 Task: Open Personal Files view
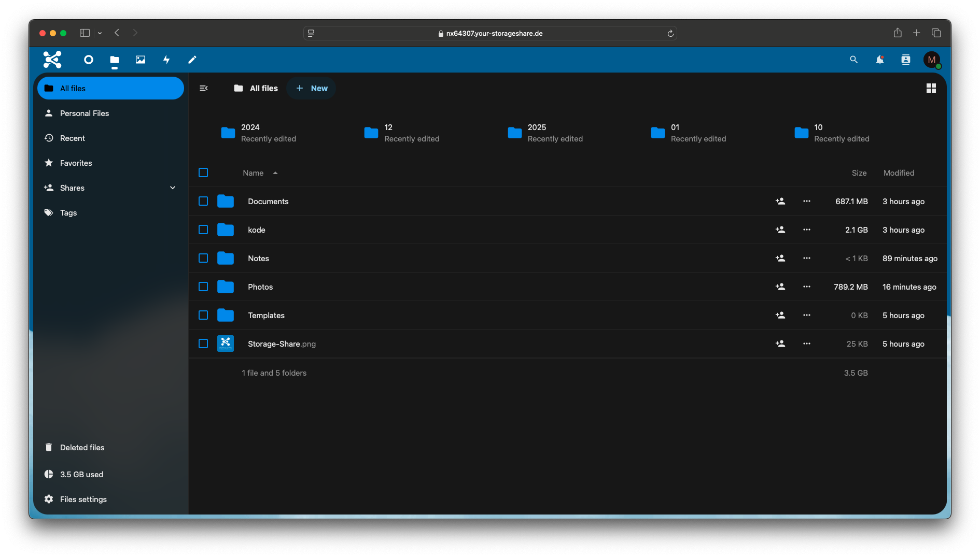click(x=110, y=113)
